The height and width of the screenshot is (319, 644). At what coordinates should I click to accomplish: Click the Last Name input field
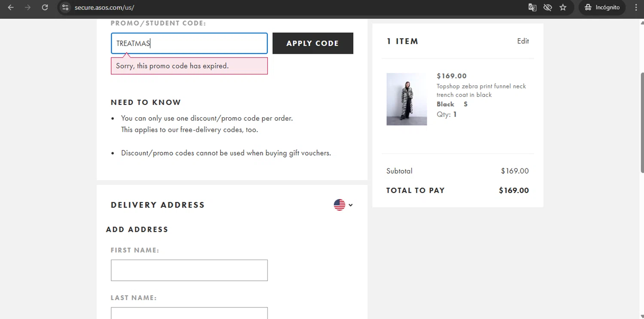tap(189, 313)
